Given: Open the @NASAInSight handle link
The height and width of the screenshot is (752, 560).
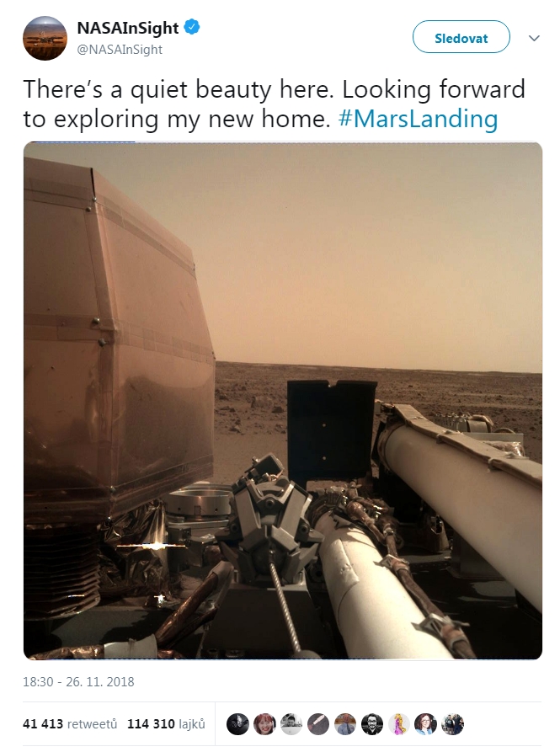Looking at the screenshot, I should (x=120, y=50).
